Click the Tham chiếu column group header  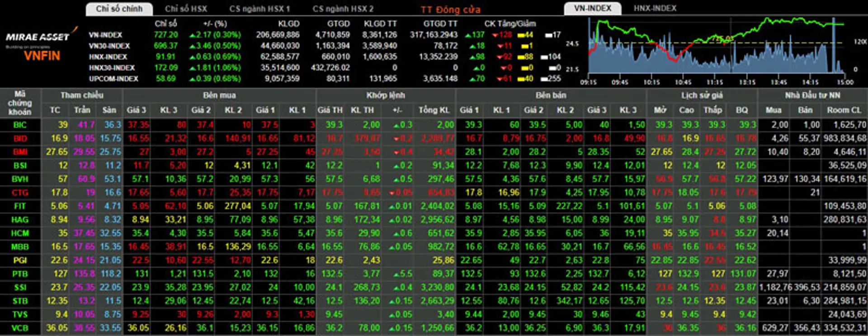[82, 95]
